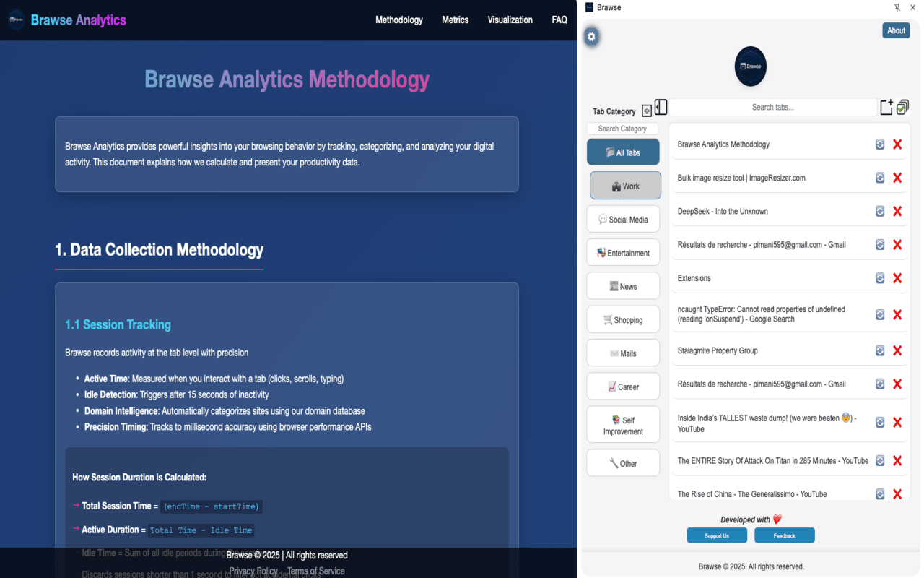Open the Terms of Service footer link
Viewport: 924px width, 578px height.
pyautogui.click(x=316, y=571)
